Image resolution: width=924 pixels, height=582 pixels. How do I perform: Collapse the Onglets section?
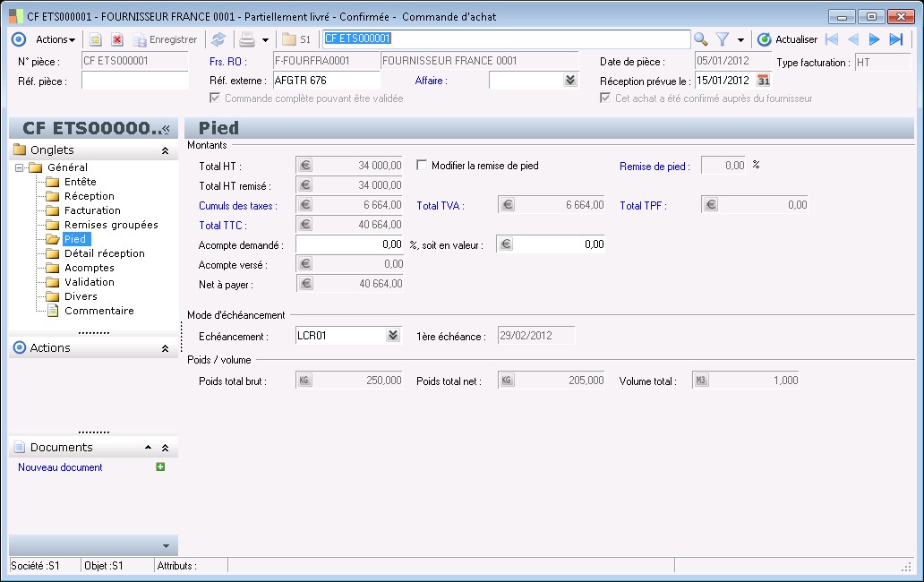[x=165, y=150]
